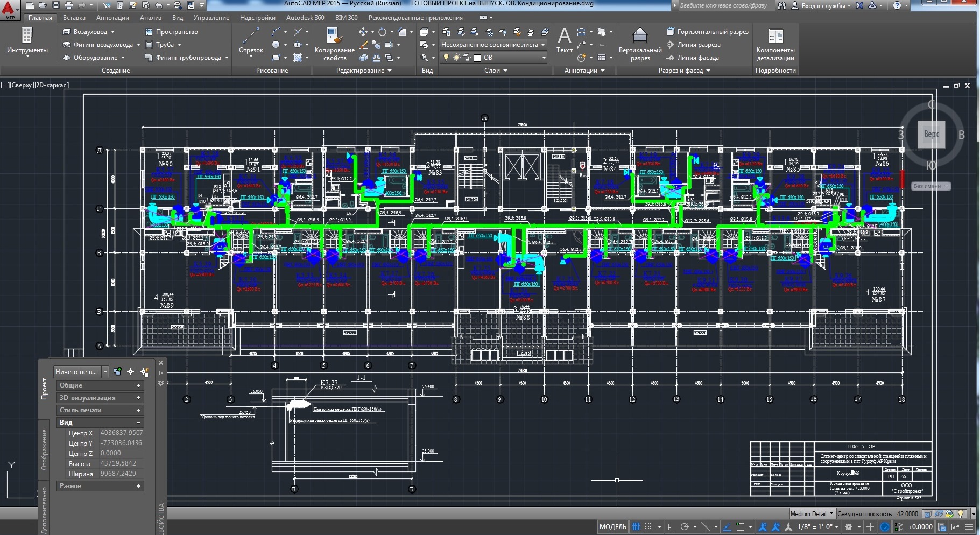
Task: Click the Autodesk Exchange X icon
Action: coord(859,5)
